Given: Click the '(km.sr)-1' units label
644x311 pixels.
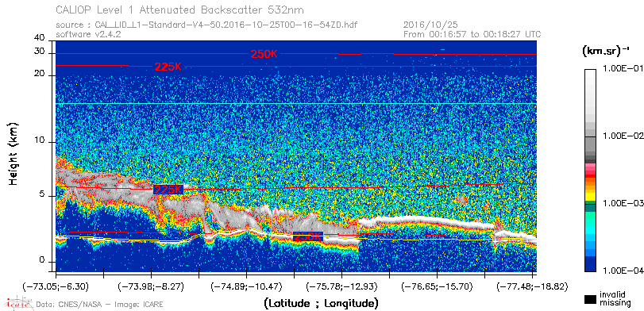Looking at the screenshot, I should coord(606,51).
